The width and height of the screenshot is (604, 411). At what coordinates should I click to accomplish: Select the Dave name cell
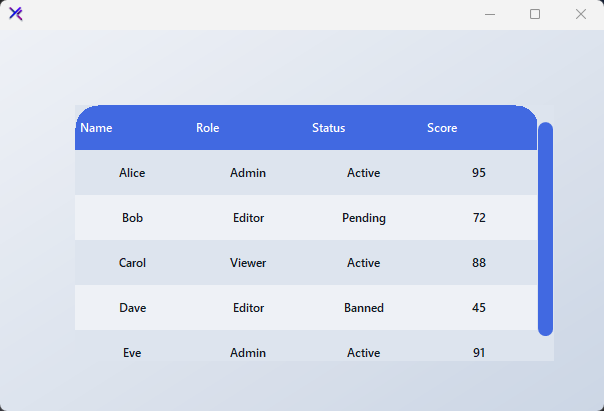click(132, 308)
